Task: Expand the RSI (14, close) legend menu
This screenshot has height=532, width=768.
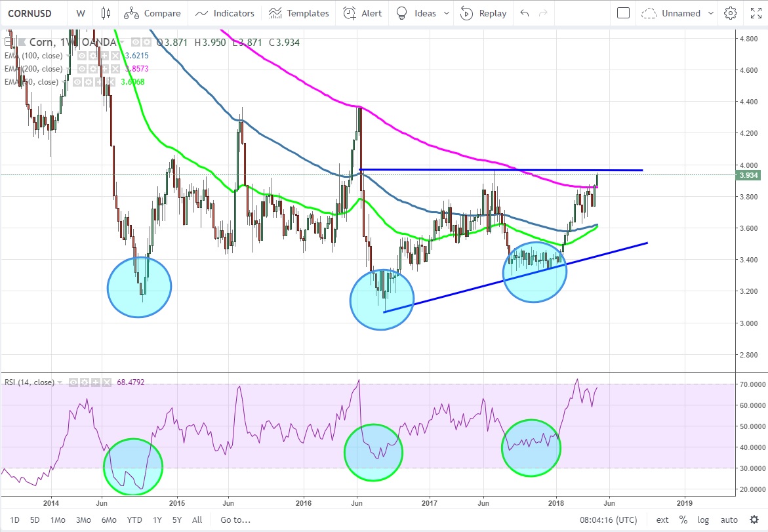Action: [x=60, y=382]
